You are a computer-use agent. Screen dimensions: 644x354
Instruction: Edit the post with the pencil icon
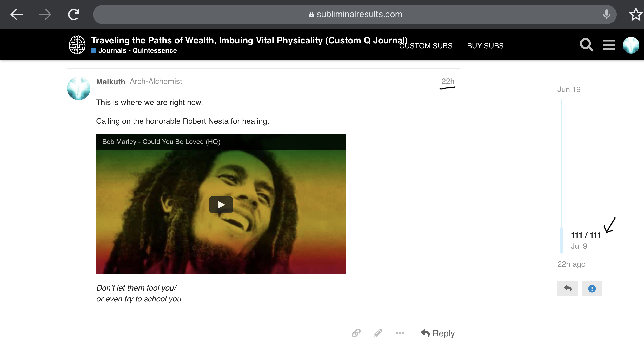378,333
